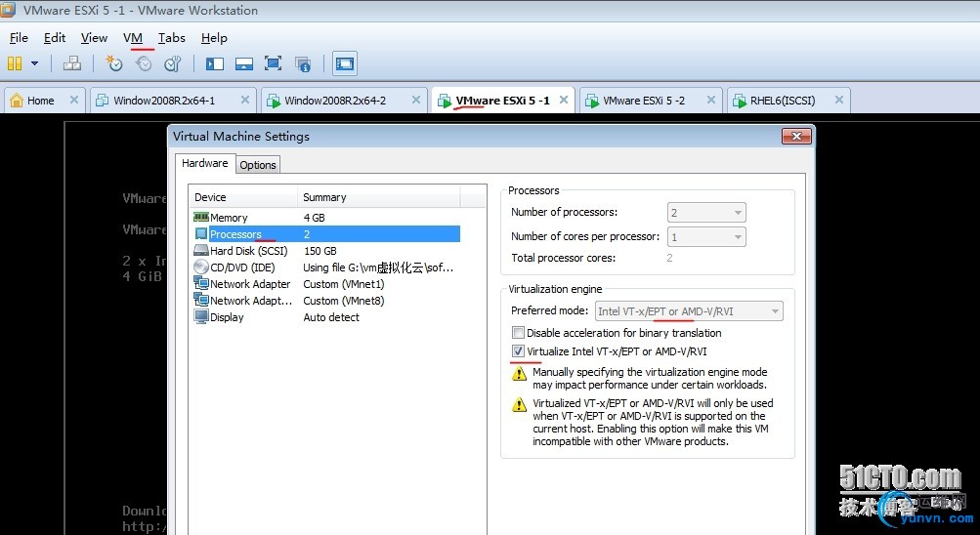
Task: Open the Number of processors dropdown
Action: point(706,213)
